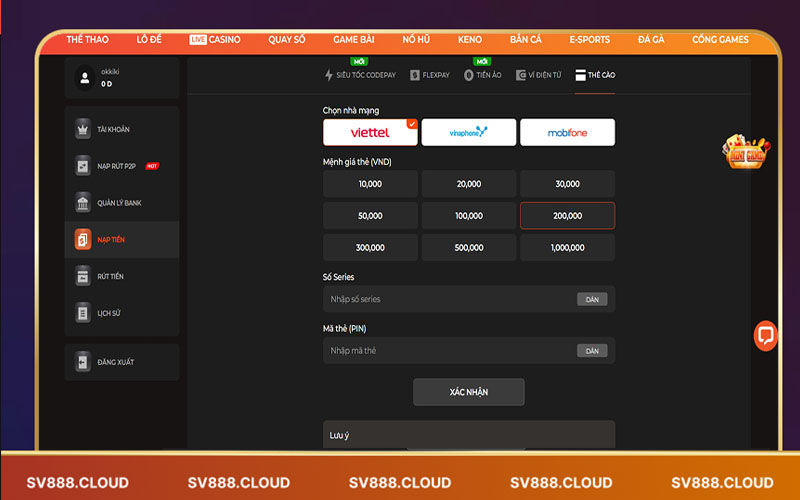Select the Viettel network provider
The image size is (800, 500).
point(370,133)
